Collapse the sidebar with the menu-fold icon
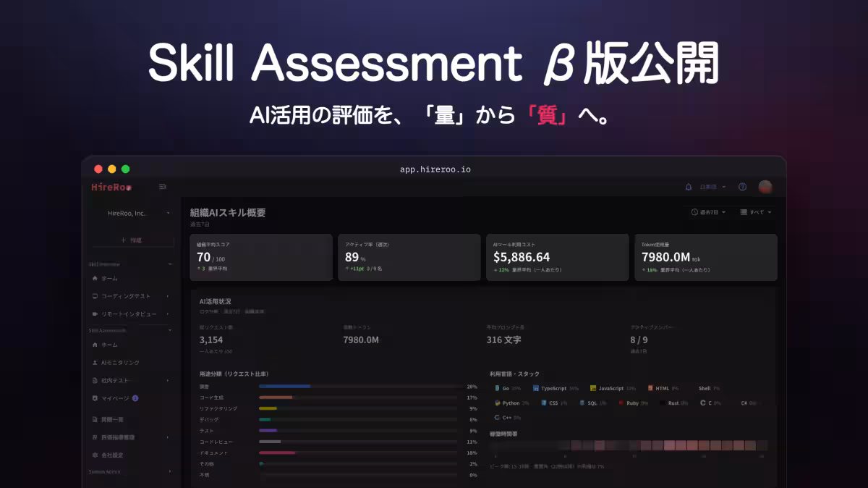Screen dimensions: 868x488 163,187
